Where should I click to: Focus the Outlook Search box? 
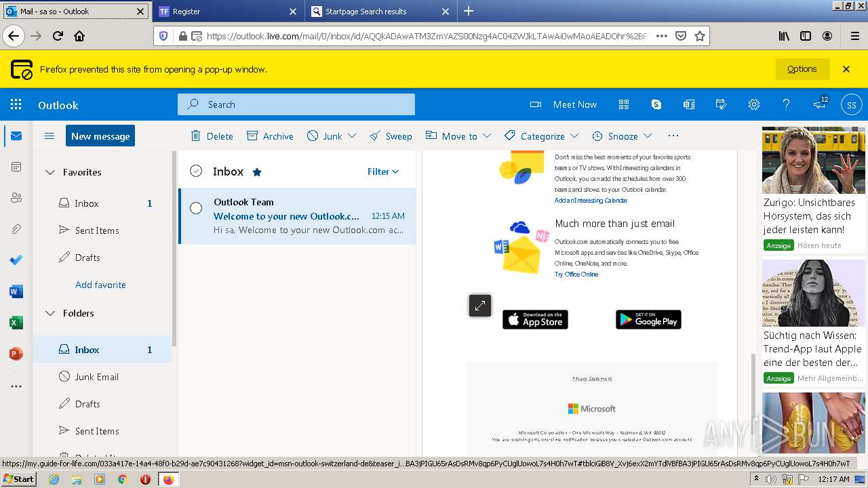coord(296,104)
